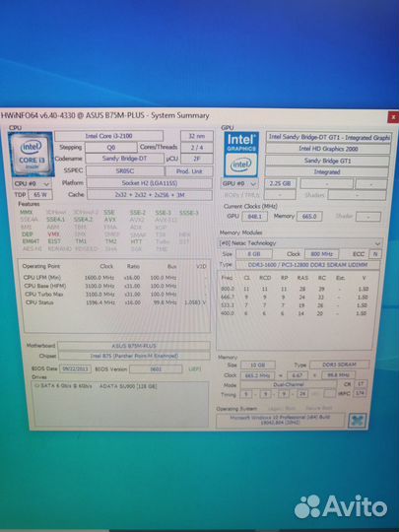Click the red VMX feature label
The image size is (399, 532).
point(53,234)
